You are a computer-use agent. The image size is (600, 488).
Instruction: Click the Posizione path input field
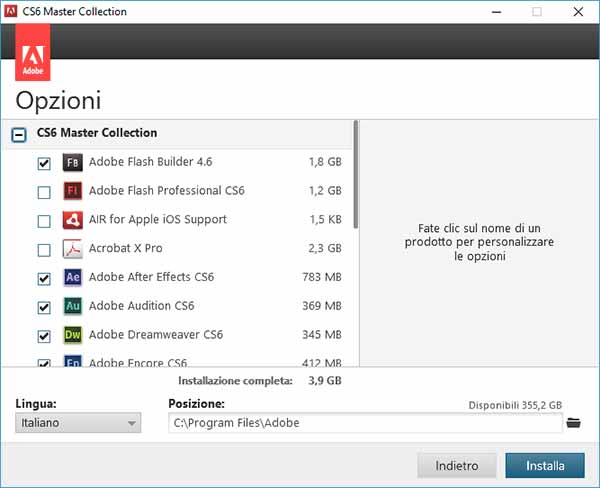tap(365, 423)
